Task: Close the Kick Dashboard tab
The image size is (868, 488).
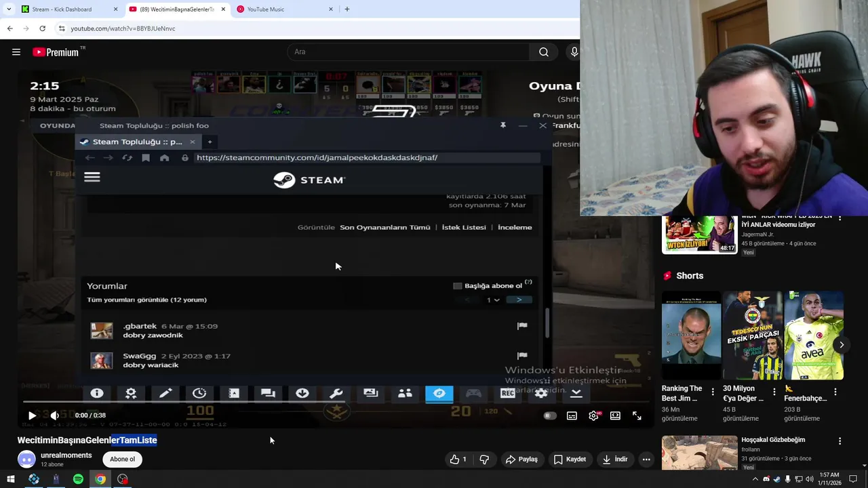Action: tap(115, 9)
